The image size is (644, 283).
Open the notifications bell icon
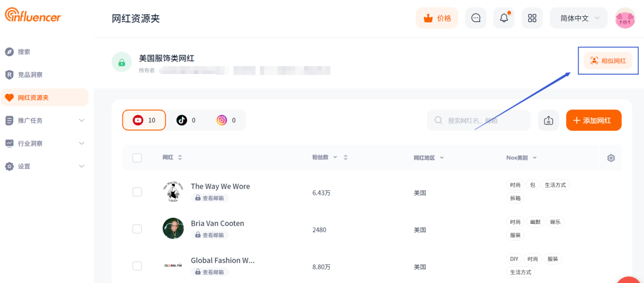[504, 18]
